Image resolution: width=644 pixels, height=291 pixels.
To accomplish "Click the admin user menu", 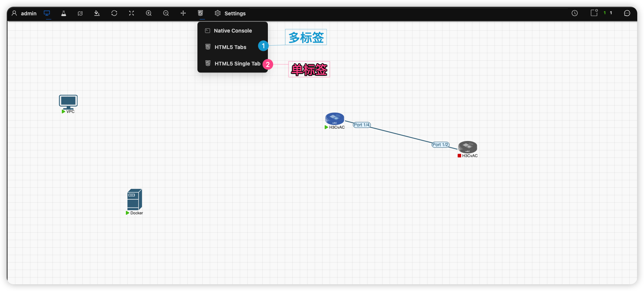I will tap(24, 13).
